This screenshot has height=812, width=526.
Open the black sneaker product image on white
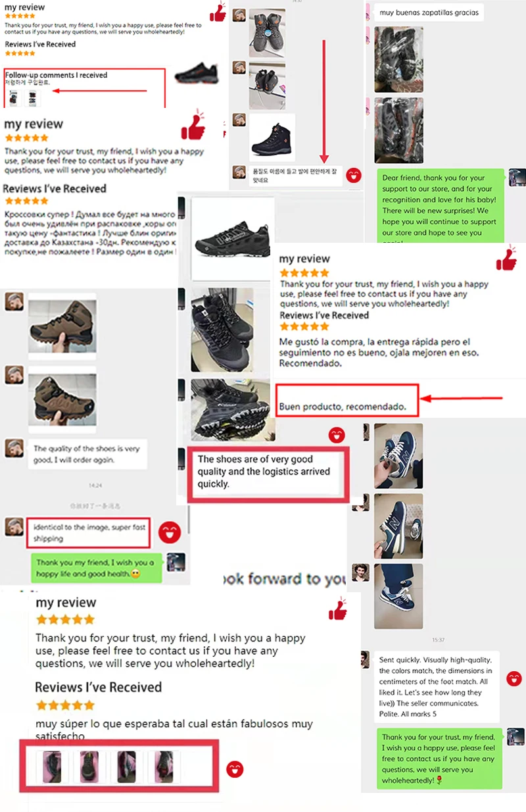click(x=232, y=238)
